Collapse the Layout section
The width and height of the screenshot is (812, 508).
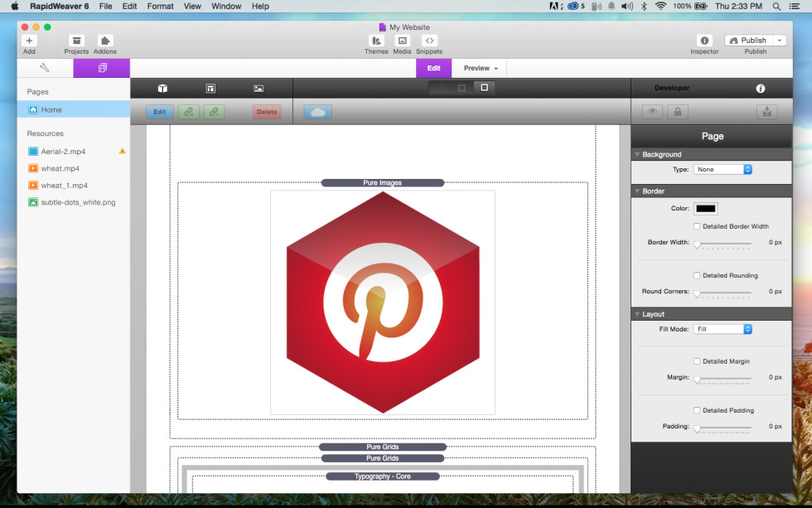637,314
